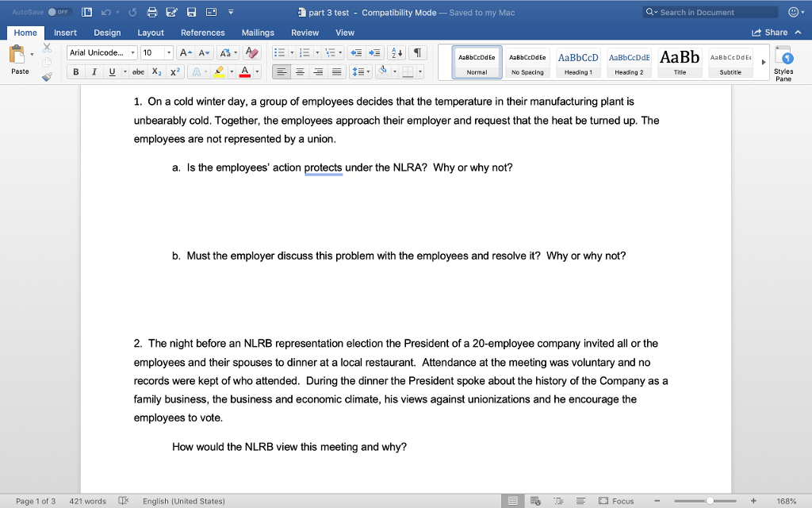Screen dimensions: 812x508
Task: Open the Design tab
Action: 107,33
